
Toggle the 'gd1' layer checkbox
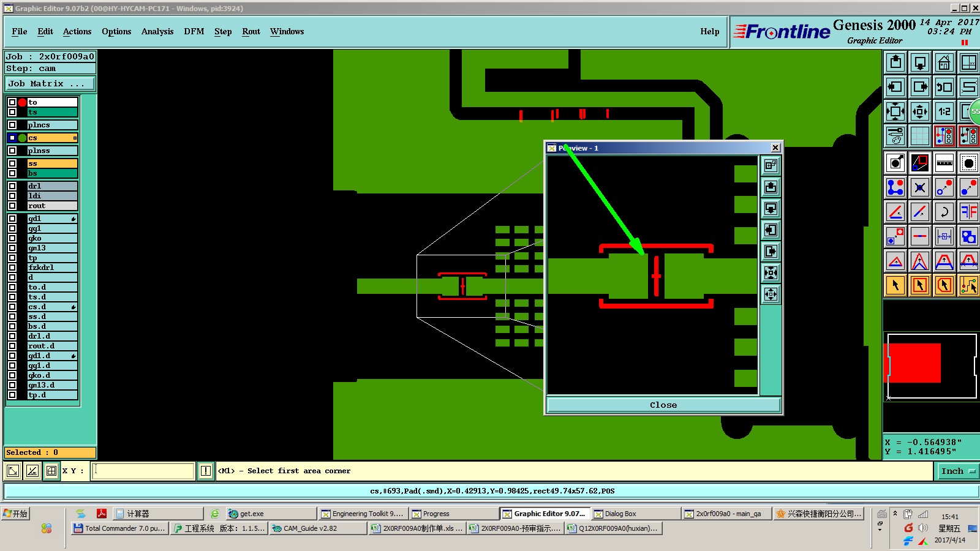12,219
